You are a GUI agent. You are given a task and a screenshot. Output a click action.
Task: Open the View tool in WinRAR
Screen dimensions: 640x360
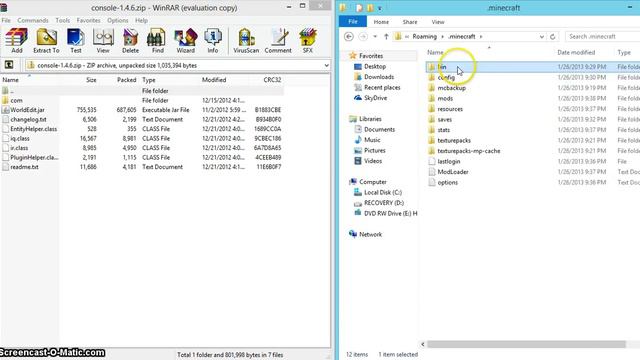coord(103,41)
